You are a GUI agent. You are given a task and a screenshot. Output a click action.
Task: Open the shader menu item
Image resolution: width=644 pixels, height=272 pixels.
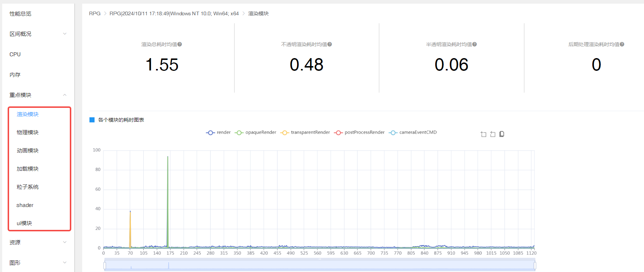click(x=25, y=205)
